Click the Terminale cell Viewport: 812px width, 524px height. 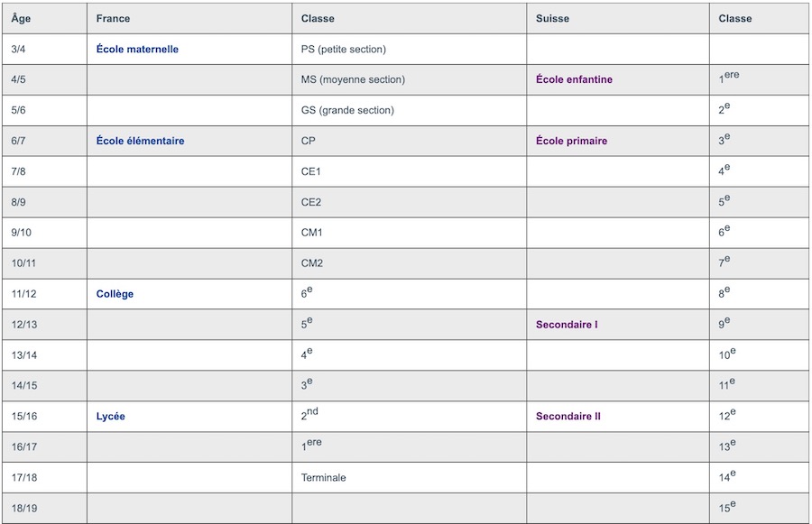click(323, 478)
